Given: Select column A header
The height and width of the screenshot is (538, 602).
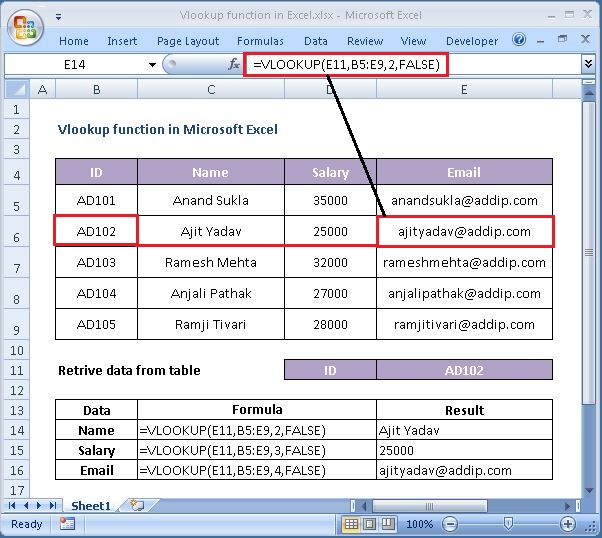Looking at the screenshot, I should tap(43, 89).
